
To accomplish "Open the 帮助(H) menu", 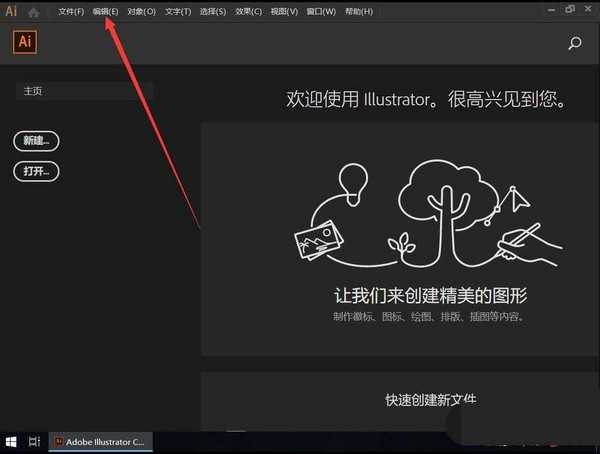I will coord(358,12).
